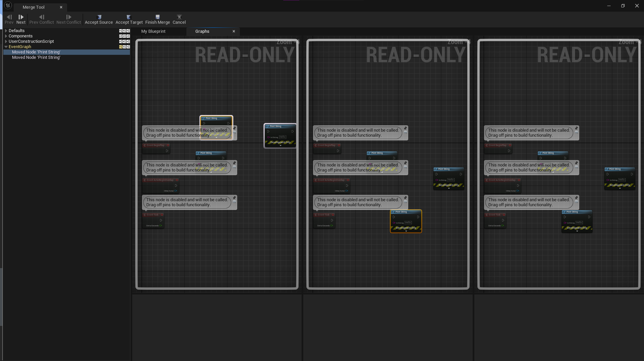Image resolution: width=644 pixels, height=361 pixels.
Task: Click the Accept Target icon
Action: point(129,17)
